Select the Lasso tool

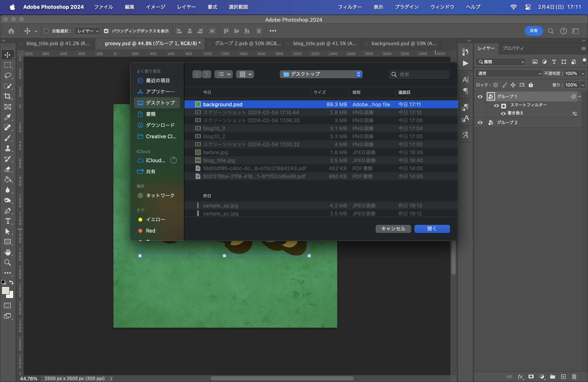click(x=8, y=75)
